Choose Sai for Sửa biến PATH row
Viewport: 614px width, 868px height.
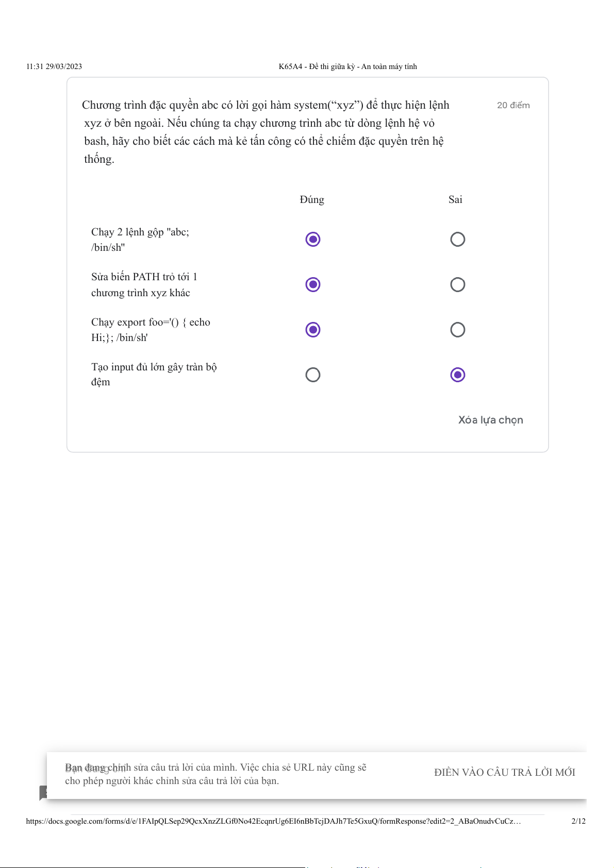coord(457,284)
